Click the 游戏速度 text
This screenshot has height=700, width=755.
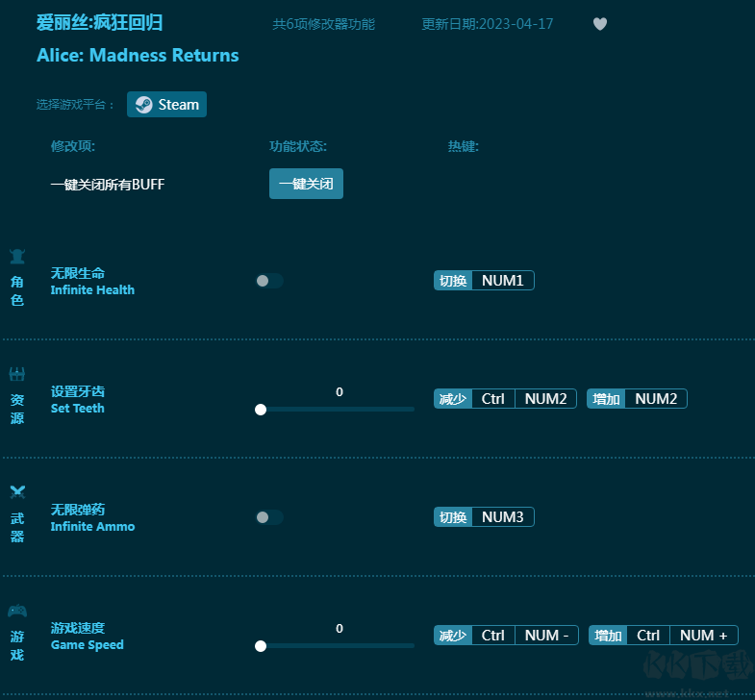78,628
